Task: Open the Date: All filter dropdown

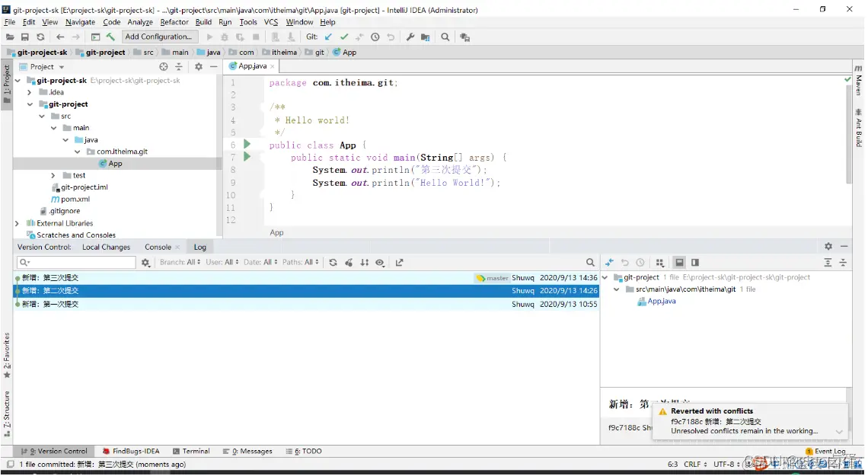Action: (260, 263)
